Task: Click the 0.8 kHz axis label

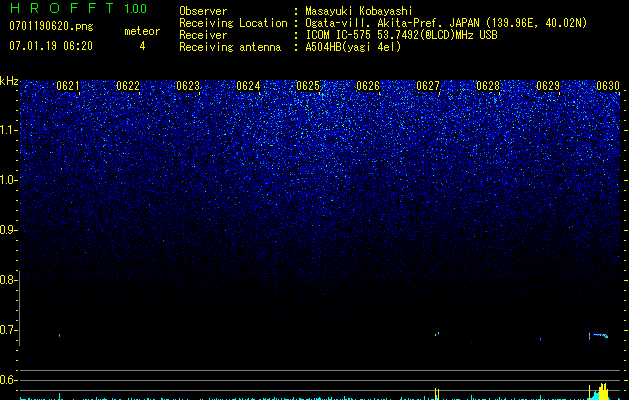Action: click(x=7, y=280)
